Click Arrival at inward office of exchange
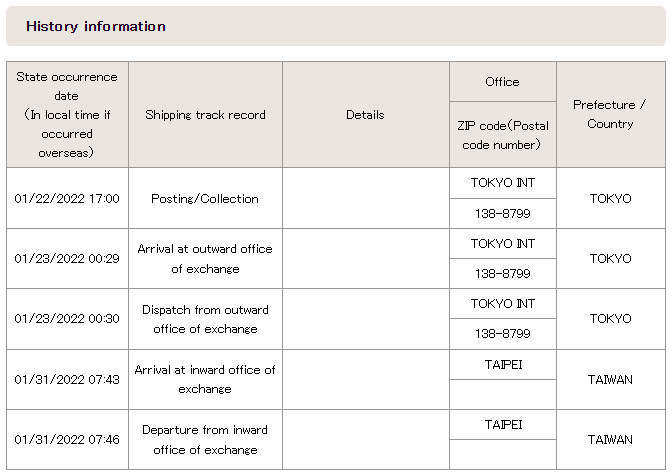672x476 pixels. click(205, 379)
